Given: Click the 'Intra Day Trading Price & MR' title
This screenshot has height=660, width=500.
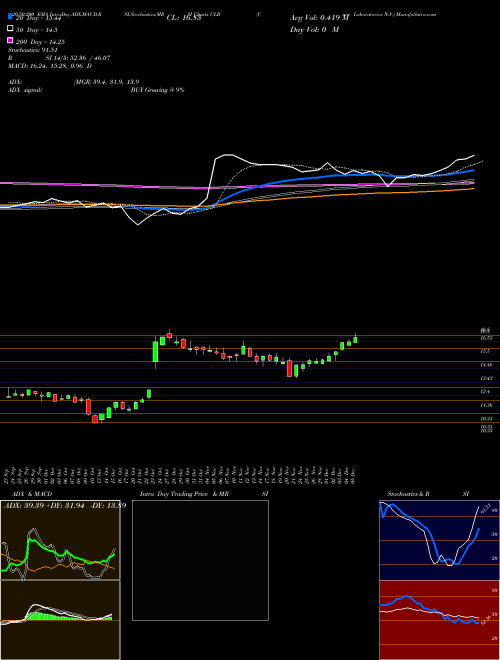Looking at the screenshot, I should click(x=184, y=494).
